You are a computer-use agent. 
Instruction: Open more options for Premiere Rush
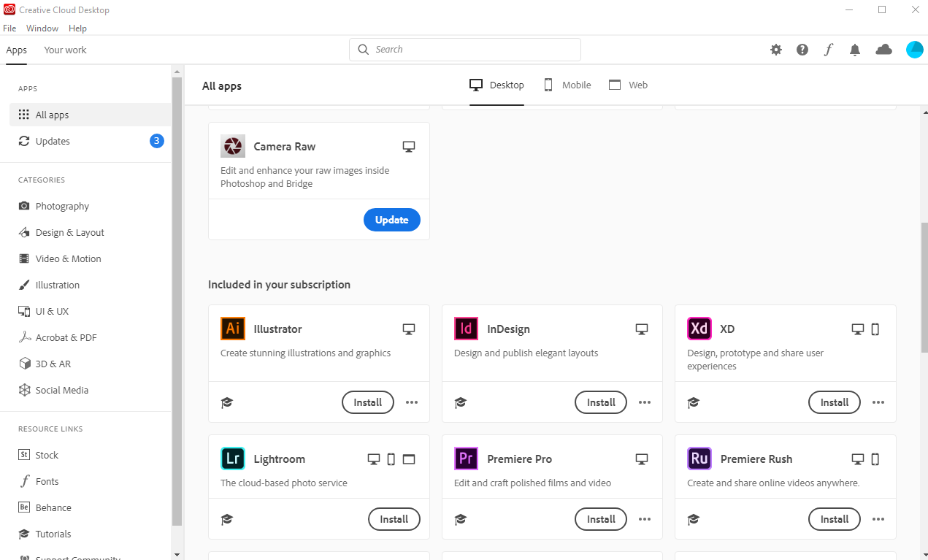(x=878, y=519)
